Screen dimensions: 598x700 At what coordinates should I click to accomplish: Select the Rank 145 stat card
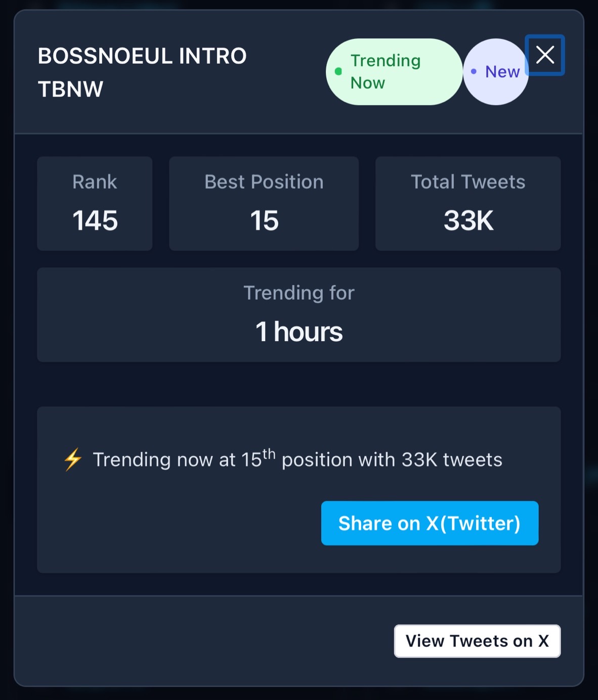(95, 203)
